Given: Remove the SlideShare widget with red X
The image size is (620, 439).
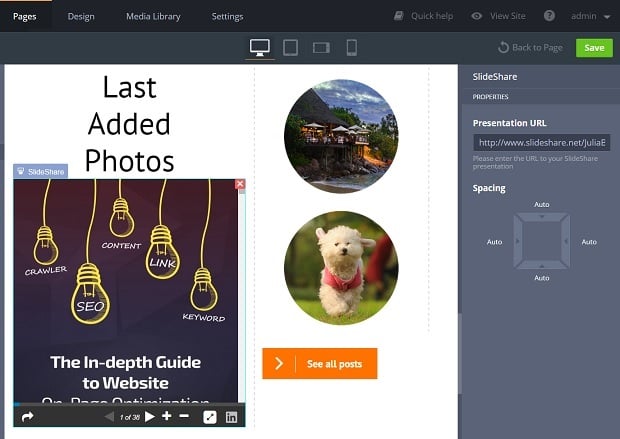Looking at the screenshot, I should 240,184.
